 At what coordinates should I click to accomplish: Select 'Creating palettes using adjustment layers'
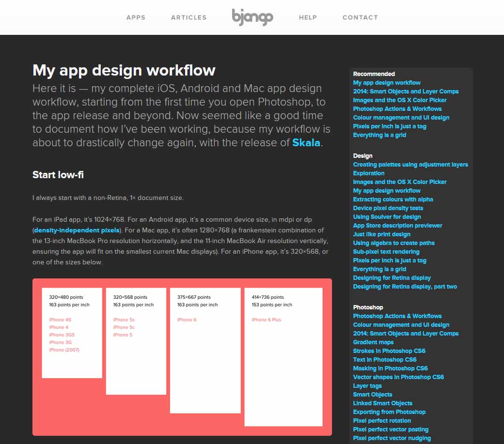(x=410, y=164)
